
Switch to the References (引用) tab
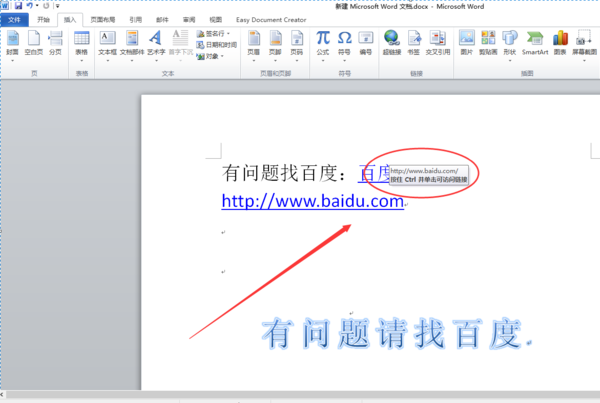[135, 20]
